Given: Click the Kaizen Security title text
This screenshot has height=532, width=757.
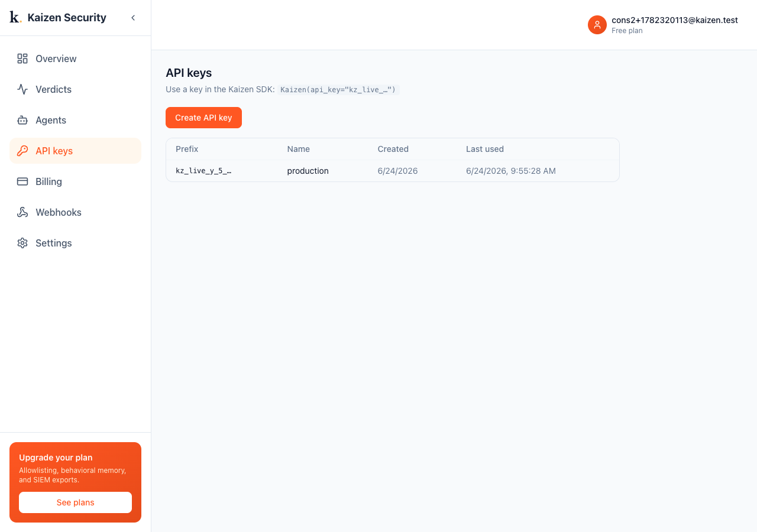Looking at the screenshot, I should tap(67, 18).
